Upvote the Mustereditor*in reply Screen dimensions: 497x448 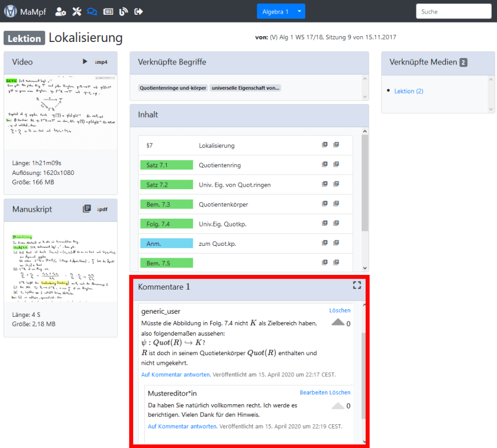coord(337,405)
